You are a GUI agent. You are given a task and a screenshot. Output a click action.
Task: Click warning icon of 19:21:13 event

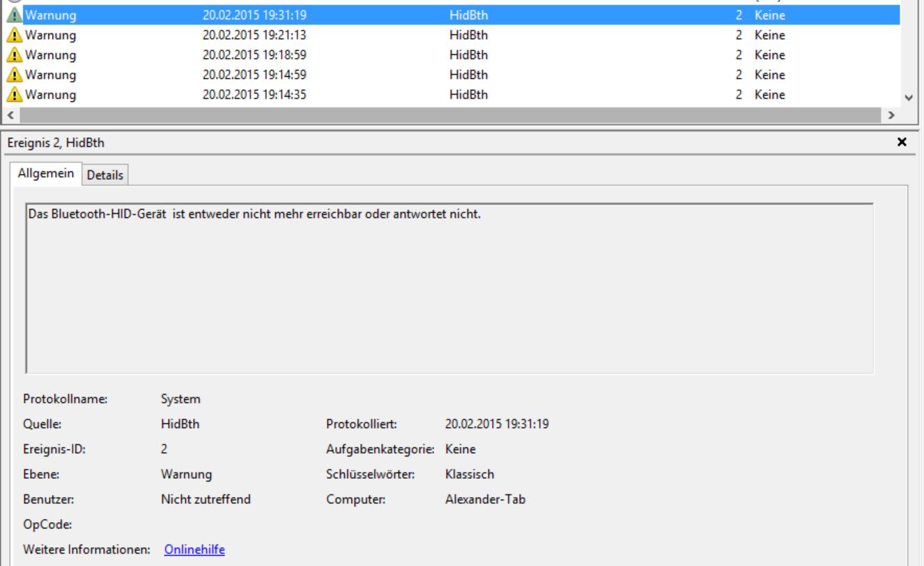pyautogui.click(x=15, y=36)
